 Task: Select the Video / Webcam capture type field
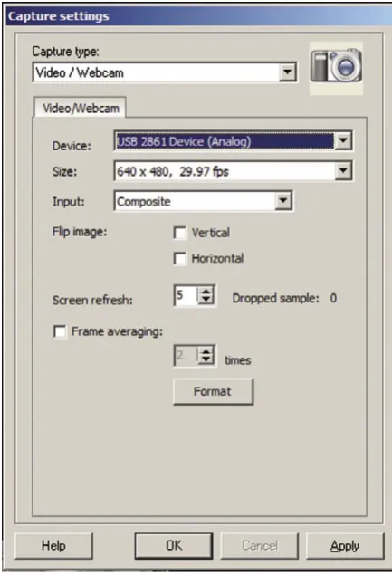click(x=165, y=72)
